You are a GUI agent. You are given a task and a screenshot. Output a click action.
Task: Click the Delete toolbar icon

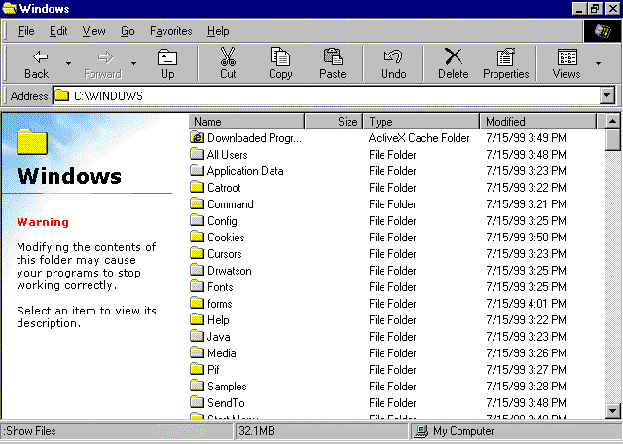click(453, 63)
